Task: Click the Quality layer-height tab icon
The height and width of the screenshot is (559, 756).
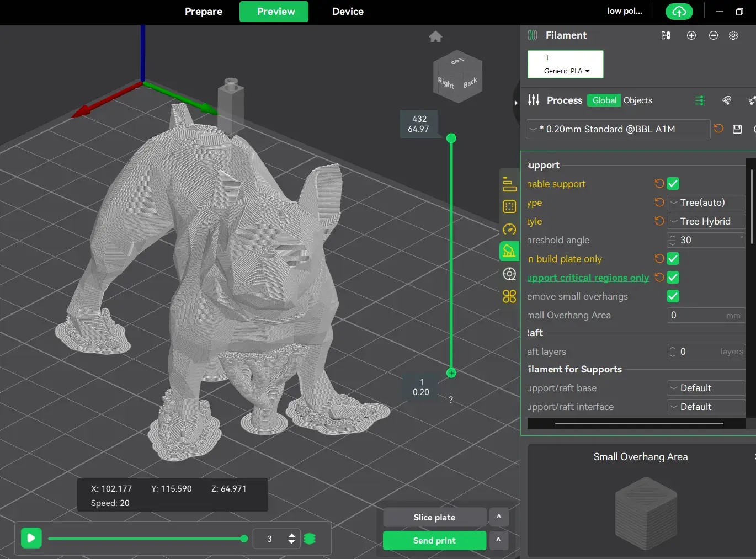Action: [509, 184]
